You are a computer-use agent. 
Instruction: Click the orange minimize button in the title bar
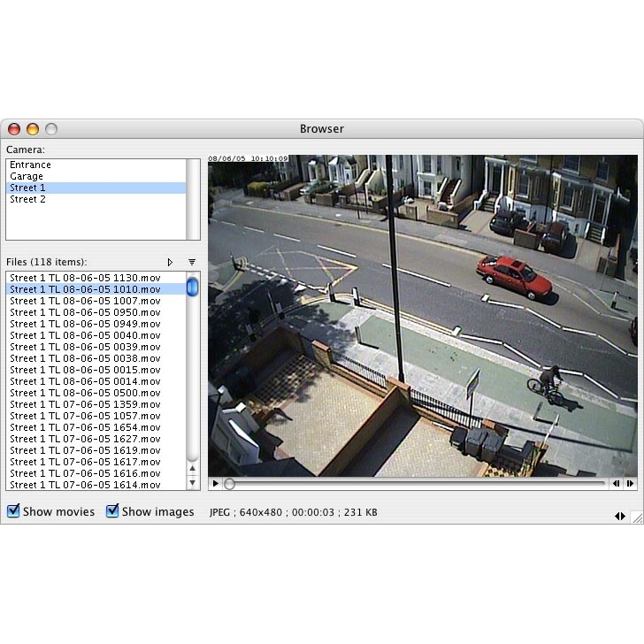click(33, 129)
